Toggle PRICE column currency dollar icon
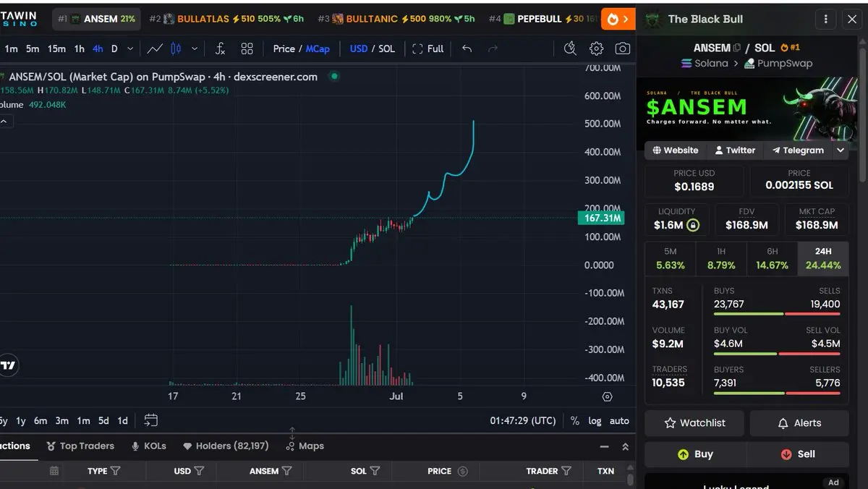 (463, 471)
